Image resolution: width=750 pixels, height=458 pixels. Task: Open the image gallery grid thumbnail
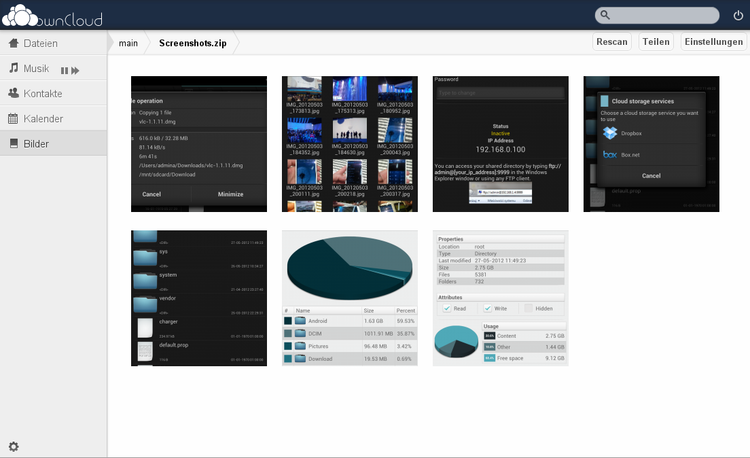(349, 143)
